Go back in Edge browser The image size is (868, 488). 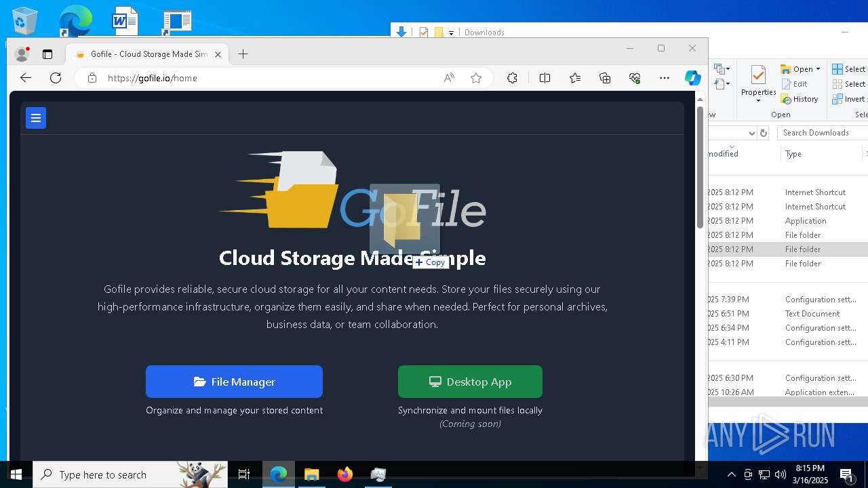point(26,78)
